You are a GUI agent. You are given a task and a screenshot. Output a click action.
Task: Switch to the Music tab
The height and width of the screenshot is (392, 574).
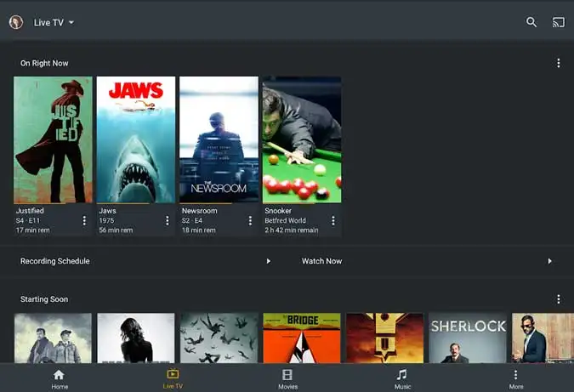[x=402, y=379]
